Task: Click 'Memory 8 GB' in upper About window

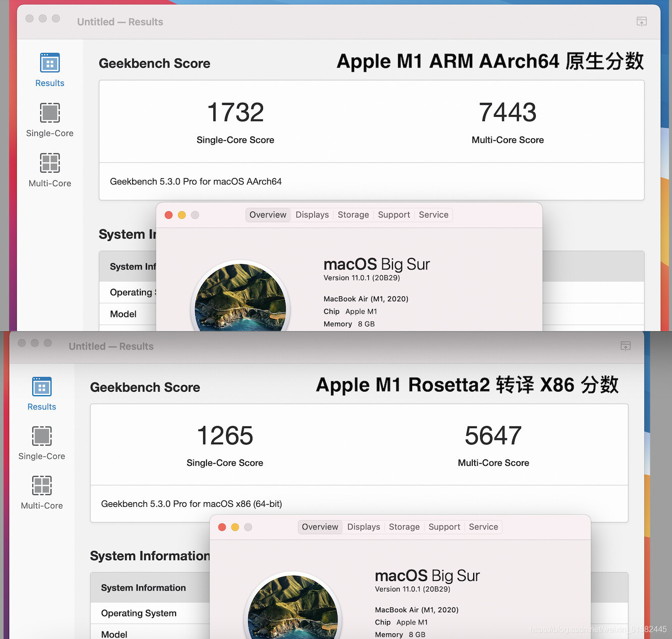Action: 349,324
